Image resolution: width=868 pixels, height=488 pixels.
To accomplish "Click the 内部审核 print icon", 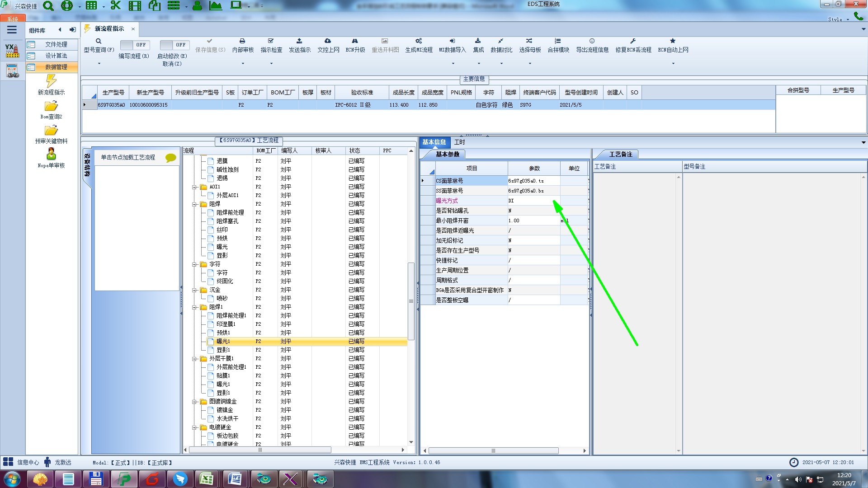I will click(x=242, y=41).
